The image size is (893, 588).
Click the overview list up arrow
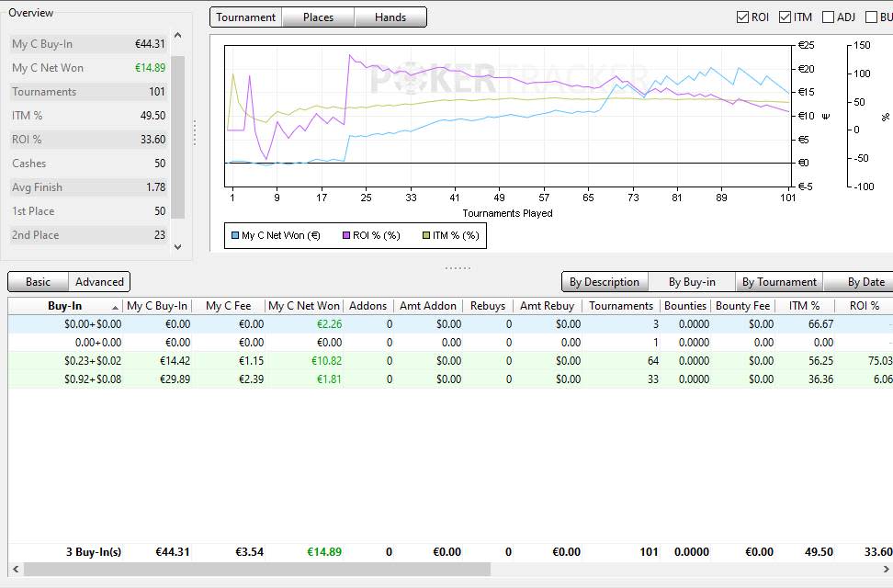pyautogui.click(x=177, y=36)
